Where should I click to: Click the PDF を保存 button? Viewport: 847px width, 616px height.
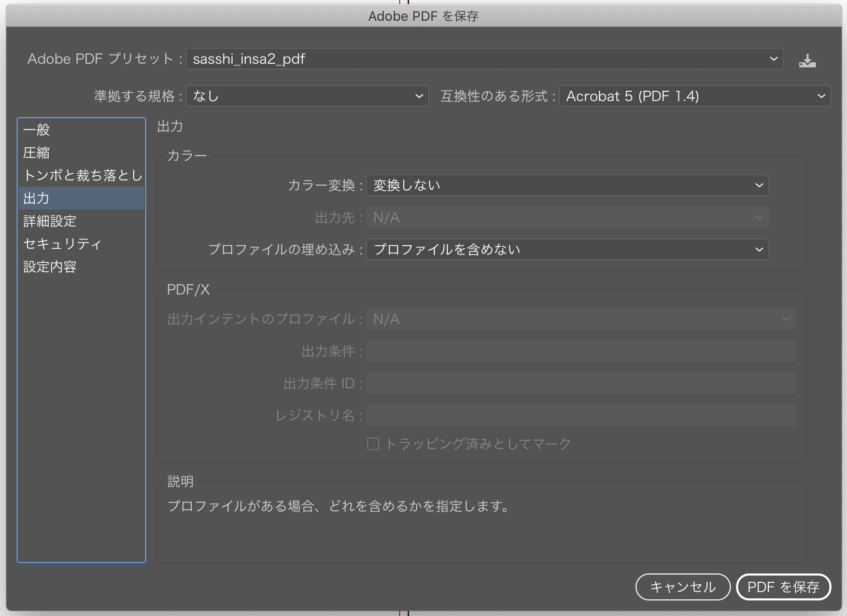coord(783,587)
